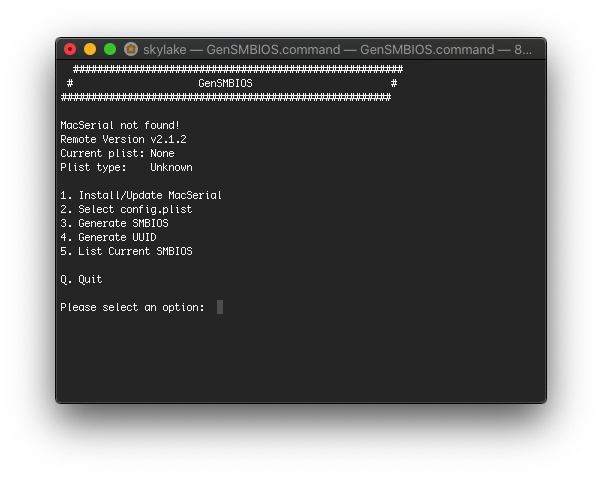602x477 pixels.
Task: Click the blinking terminal cursor block
Action: (x=220, y=307)
